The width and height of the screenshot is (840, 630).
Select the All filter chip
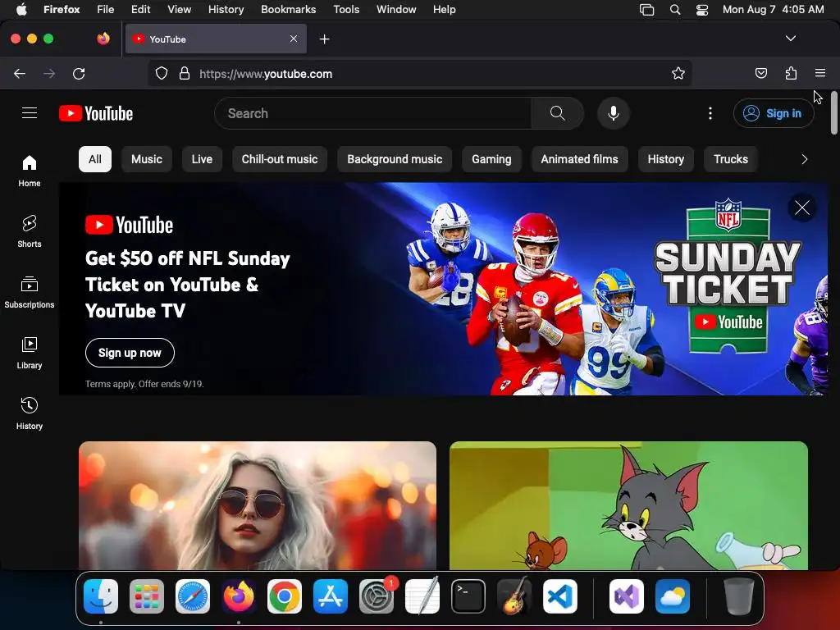[x=95, y=159]
